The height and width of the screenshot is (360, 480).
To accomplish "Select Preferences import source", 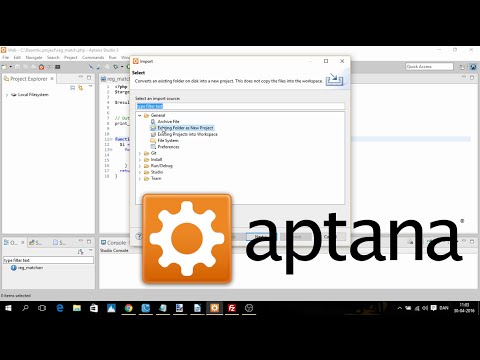I will 168,147.
